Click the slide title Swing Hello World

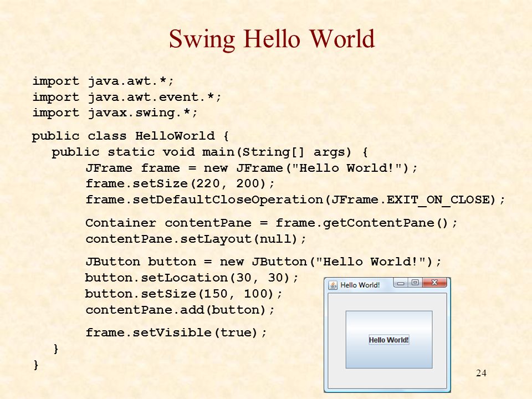[x=272, y=39]
